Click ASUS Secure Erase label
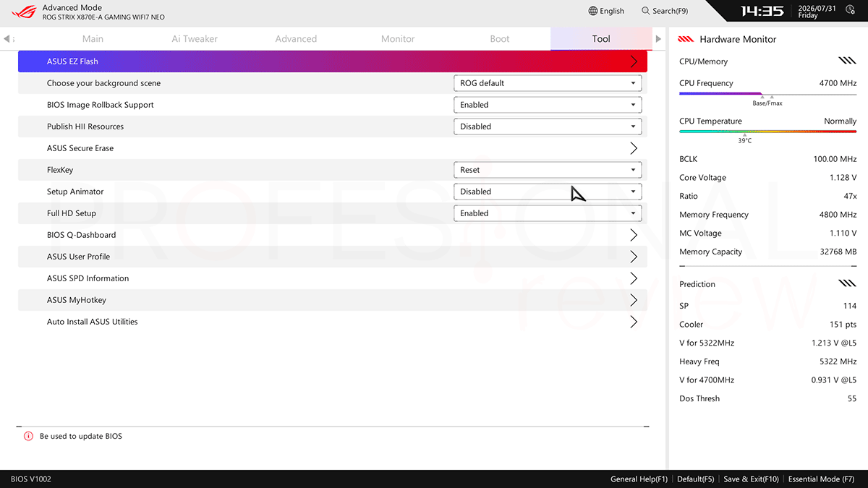 click(x=80, y=148)
